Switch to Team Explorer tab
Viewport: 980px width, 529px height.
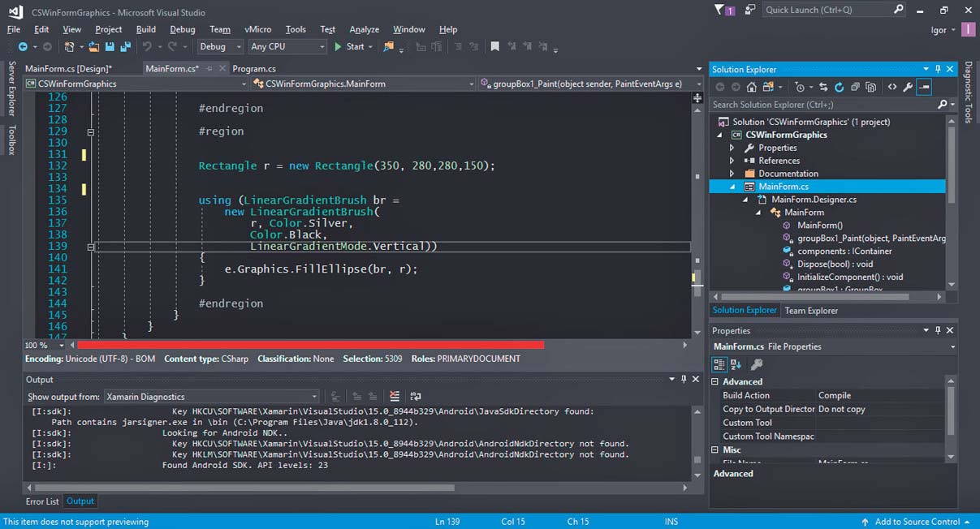(811, 311)
